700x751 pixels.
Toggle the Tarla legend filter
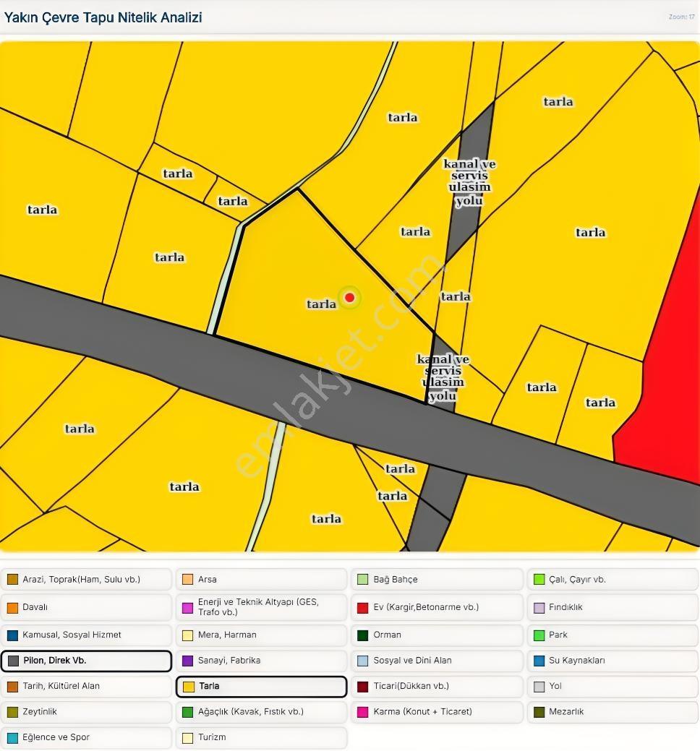pos(262,687)
